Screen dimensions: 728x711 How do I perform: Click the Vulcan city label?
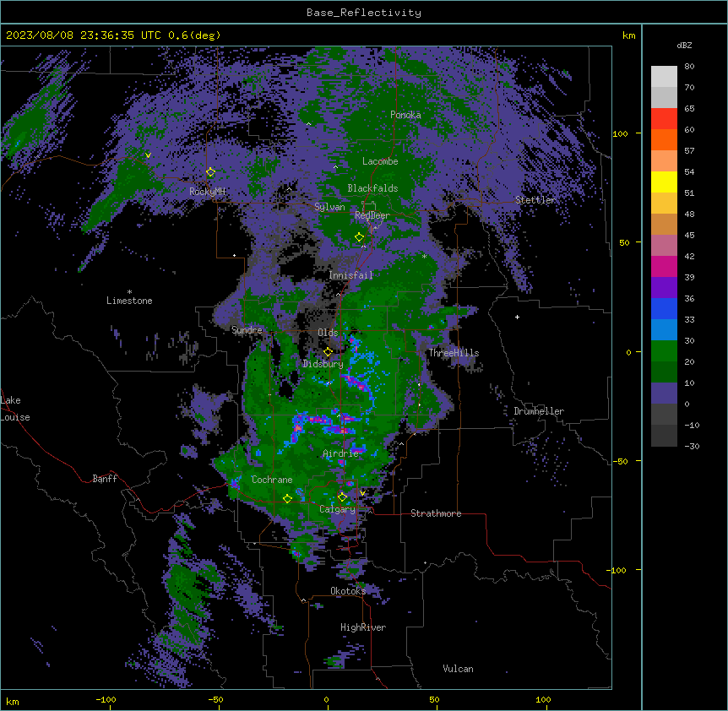click(458, 669)
